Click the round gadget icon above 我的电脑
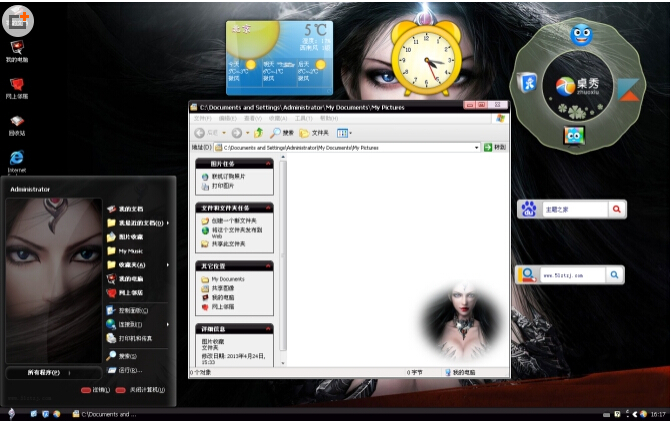Image resolution: width=671 pixels, height=421 pixels. tap(18, 20)
